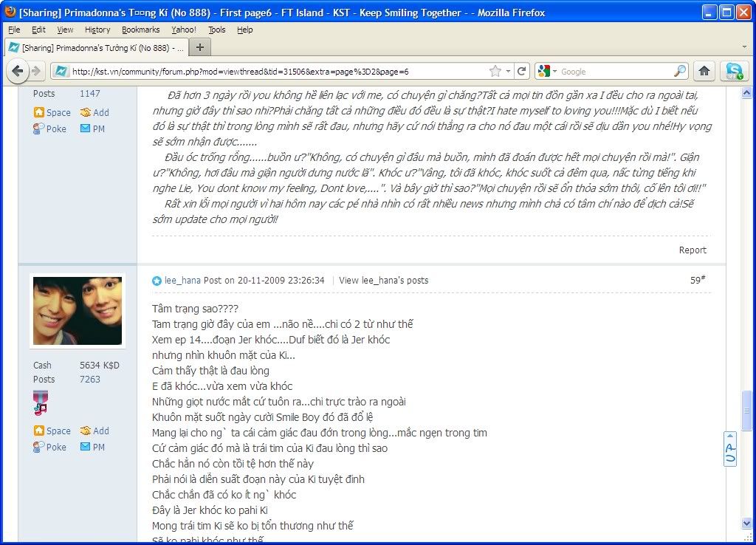Click the Google search input field
756x545 pixels.
point(616,72)
